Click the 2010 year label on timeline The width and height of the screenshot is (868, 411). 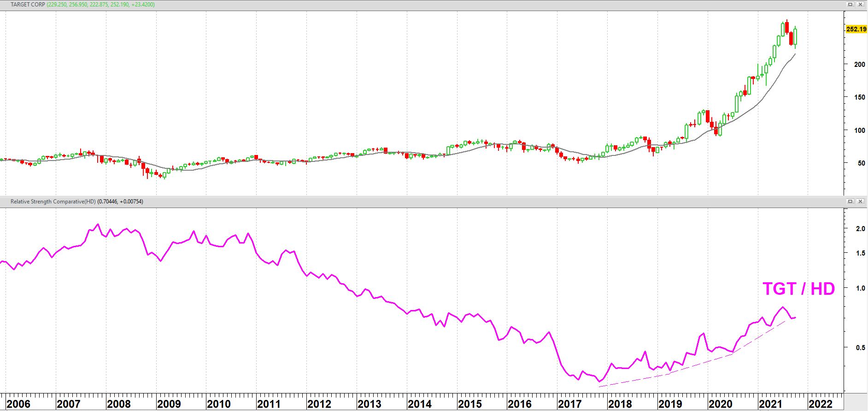(x=219, y=404)
